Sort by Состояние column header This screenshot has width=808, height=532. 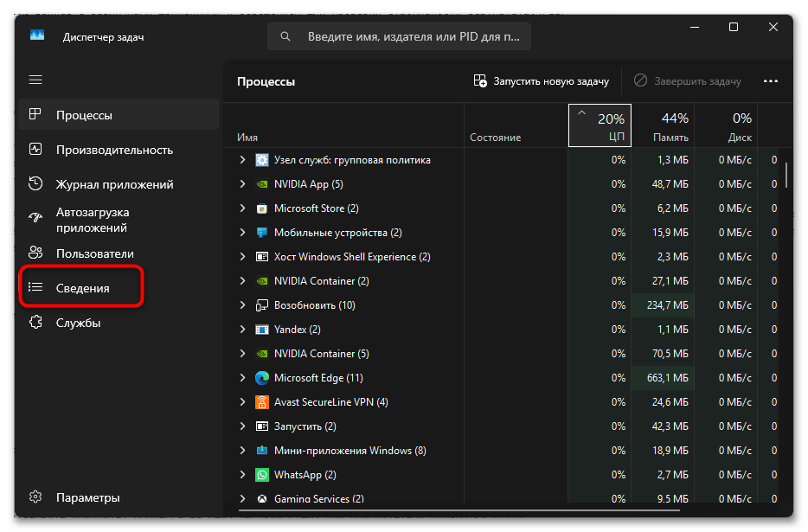(516, 125)
